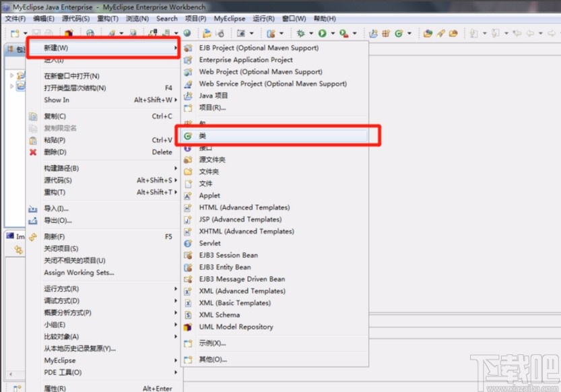This screenshot has height=392, width=561.
Task: Select EJB3 Entity Bean
Action: tap(274, 267)
